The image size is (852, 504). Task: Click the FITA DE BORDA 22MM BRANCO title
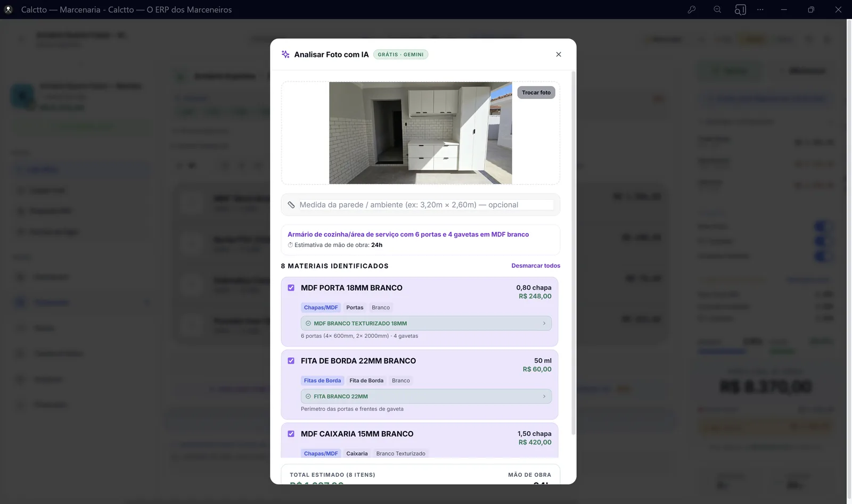(358, 361)
